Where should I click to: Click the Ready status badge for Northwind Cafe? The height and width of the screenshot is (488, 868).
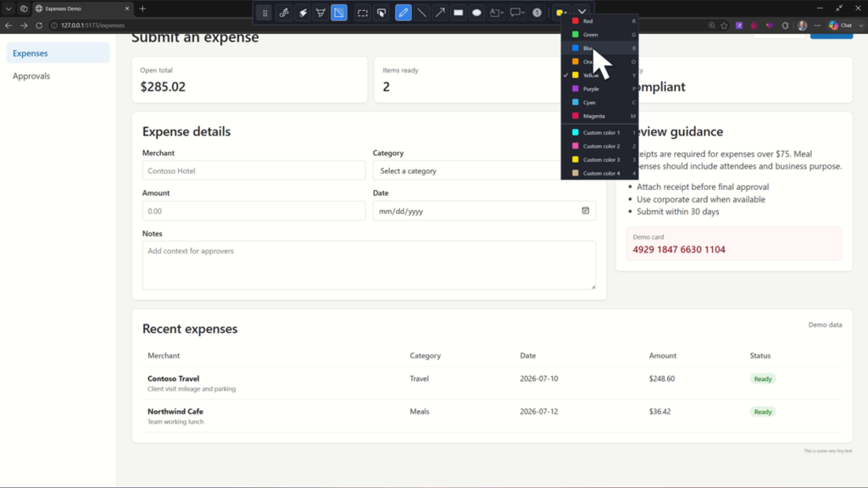(763, 412)
